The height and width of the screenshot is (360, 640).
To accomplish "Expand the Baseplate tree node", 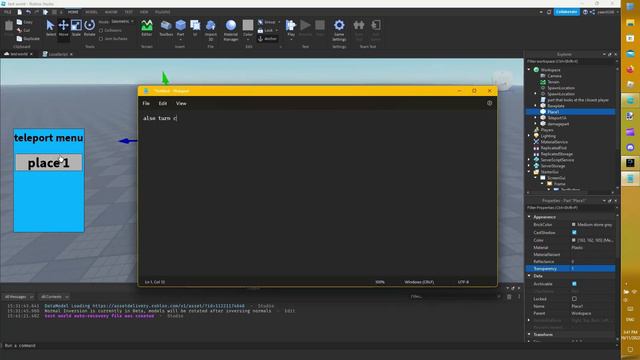I will pos(536,106).
